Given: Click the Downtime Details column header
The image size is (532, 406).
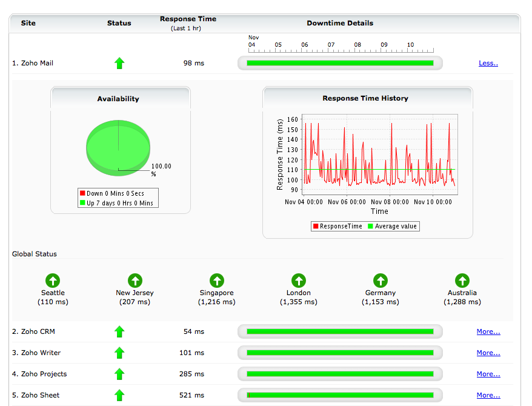Looking at the screenshot, I should (340, 23).
